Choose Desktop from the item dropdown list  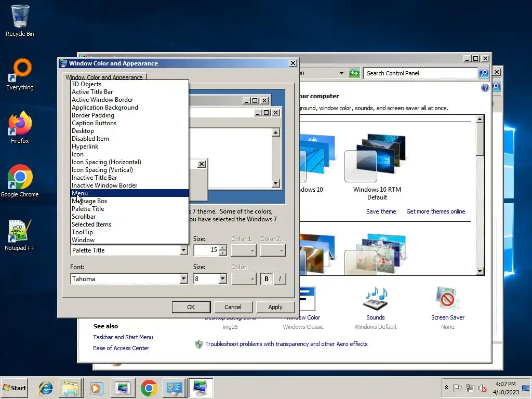129,131
